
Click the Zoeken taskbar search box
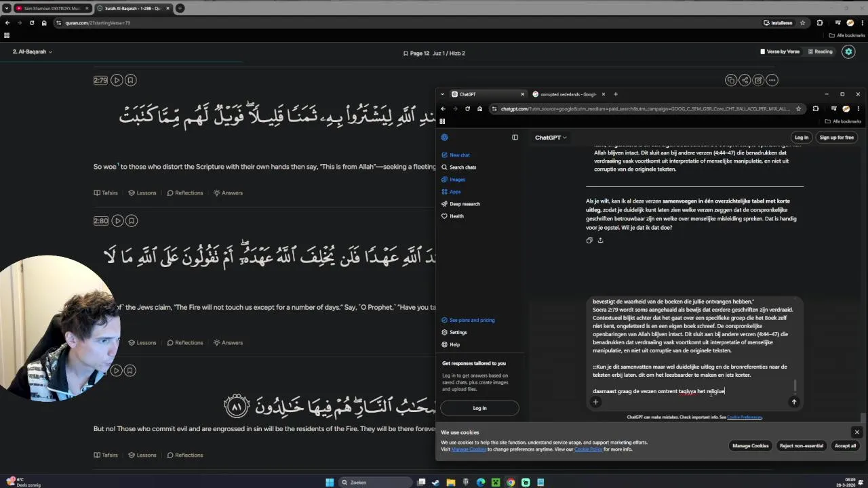[x=374, y=483]
